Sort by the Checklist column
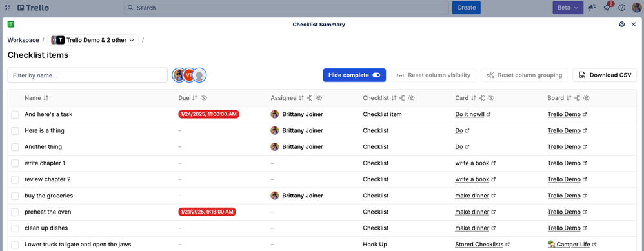Screen dimensions: 644x251 tap(394, 98)
